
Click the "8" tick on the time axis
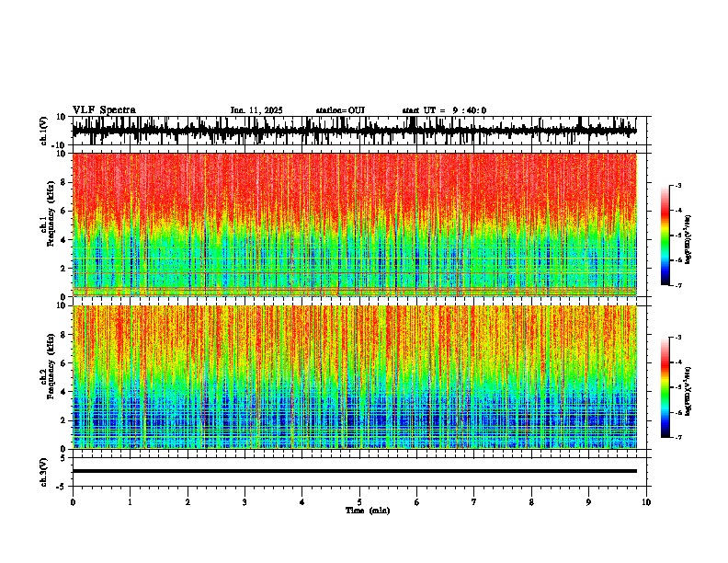point(531,502)
